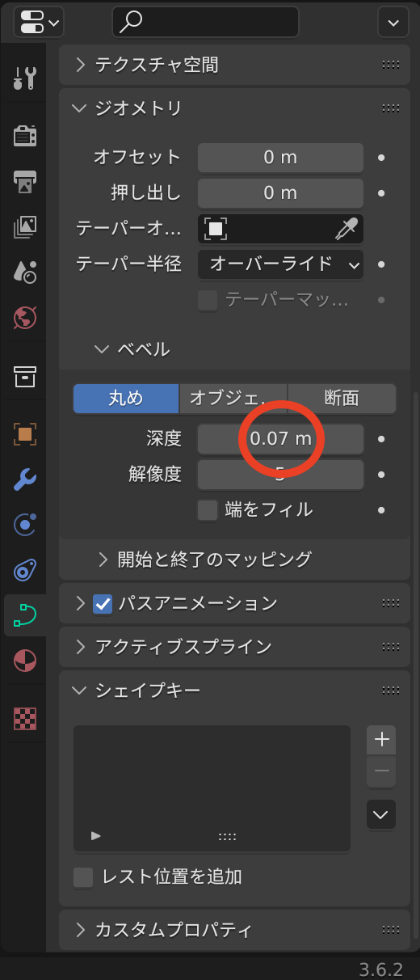Open the Tool properties tab icon
Screen dimensions: 420x980
point(25,78)
